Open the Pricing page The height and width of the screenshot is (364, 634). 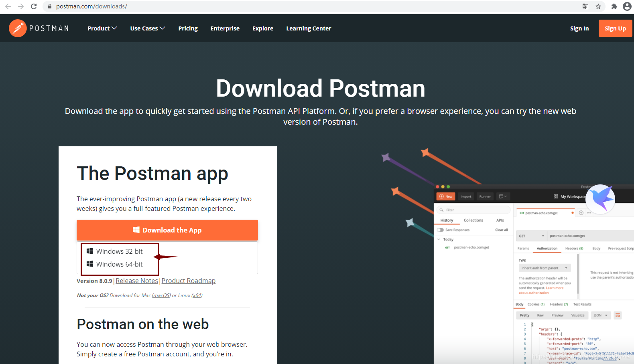coord(188,28)
